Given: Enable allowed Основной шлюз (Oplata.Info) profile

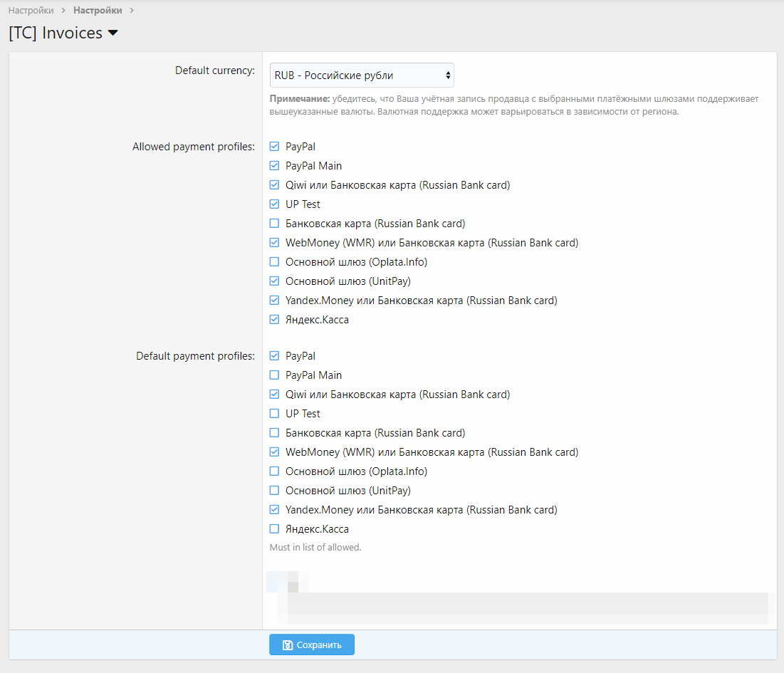Looking at the screenshot, I should click(275, 262).
